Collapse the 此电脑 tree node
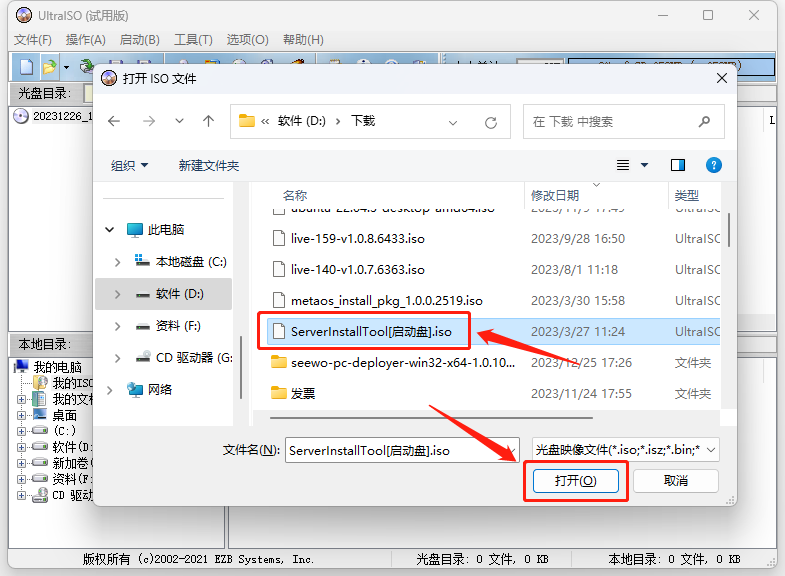785x576 pixels. [110, 230]
